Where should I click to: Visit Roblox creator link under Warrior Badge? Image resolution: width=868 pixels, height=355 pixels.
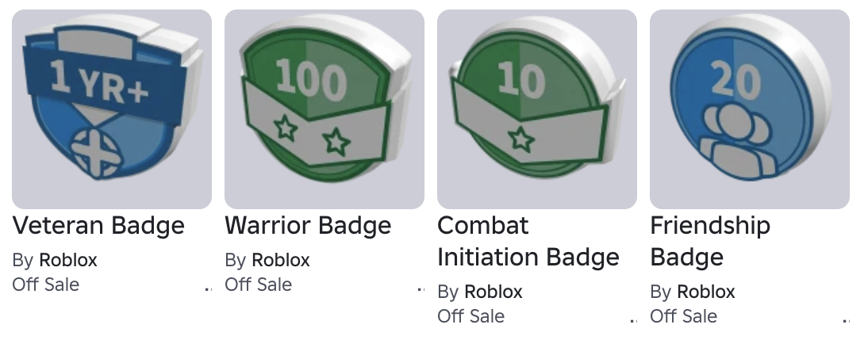[x=281, y=260]
